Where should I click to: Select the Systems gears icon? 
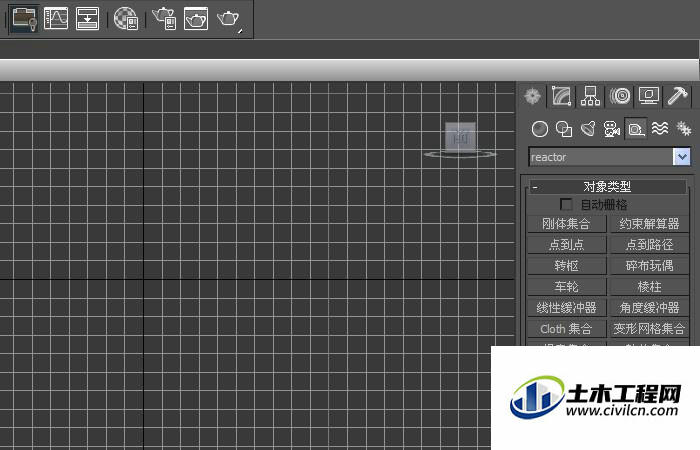(683, 129)
